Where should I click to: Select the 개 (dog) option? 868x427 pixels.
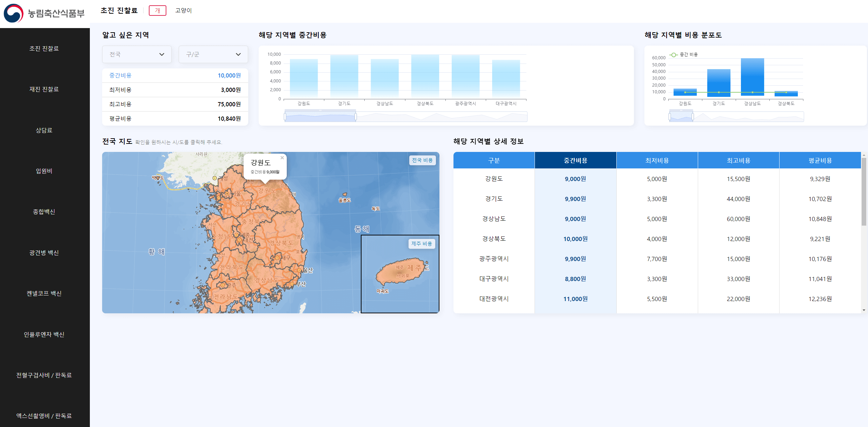[158, 11]
